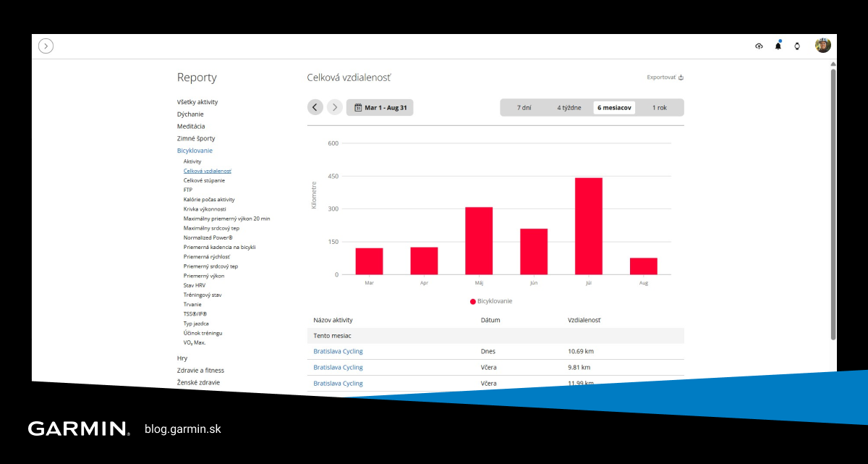Open the TSS/IF report
The image size is (868, 464).
(x=195, y=314)
